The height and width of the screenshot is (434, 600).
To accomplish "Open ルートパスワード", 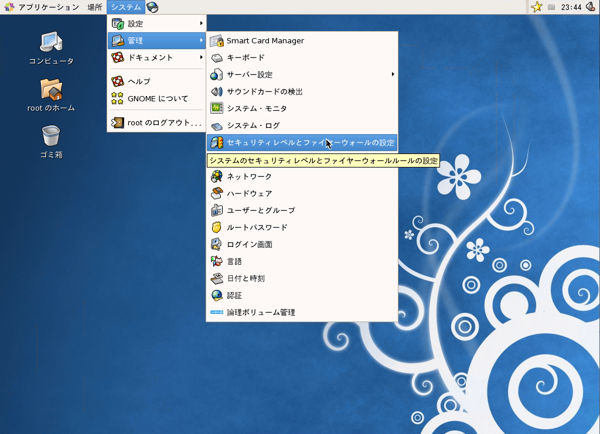I will tap(302, 227).
